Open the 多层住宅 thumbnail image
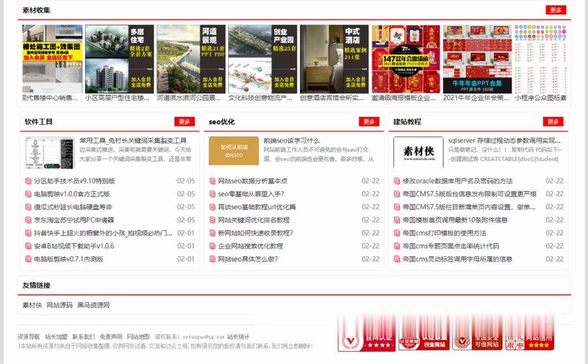 pos(120,59)
